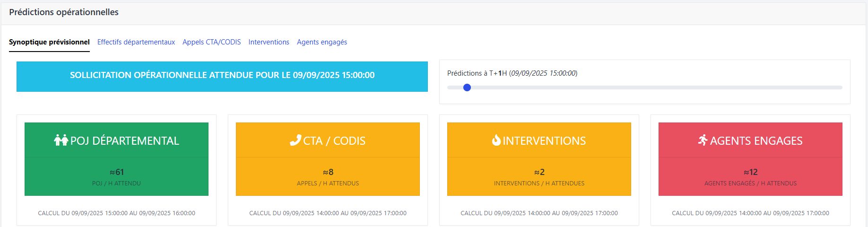
Task: Click the Prédictions à T+1H label
Action: point(512,73)
